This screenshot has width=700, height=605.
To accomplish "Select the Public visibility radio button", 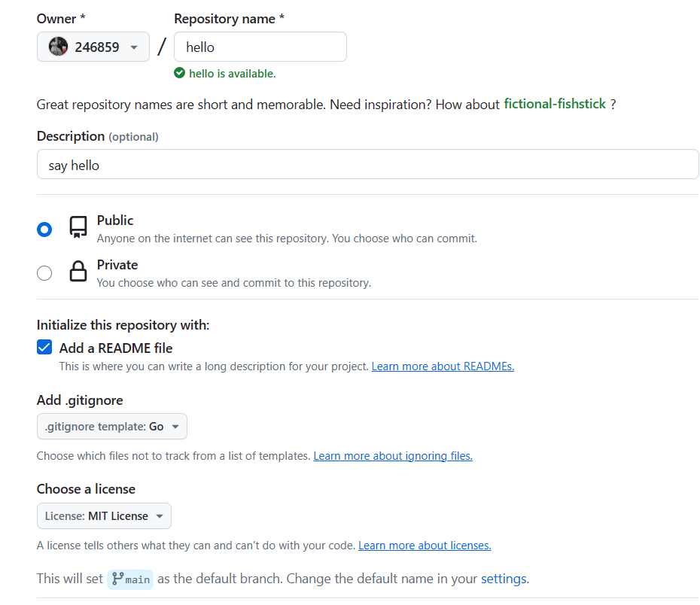I will (x=44, y=230).
